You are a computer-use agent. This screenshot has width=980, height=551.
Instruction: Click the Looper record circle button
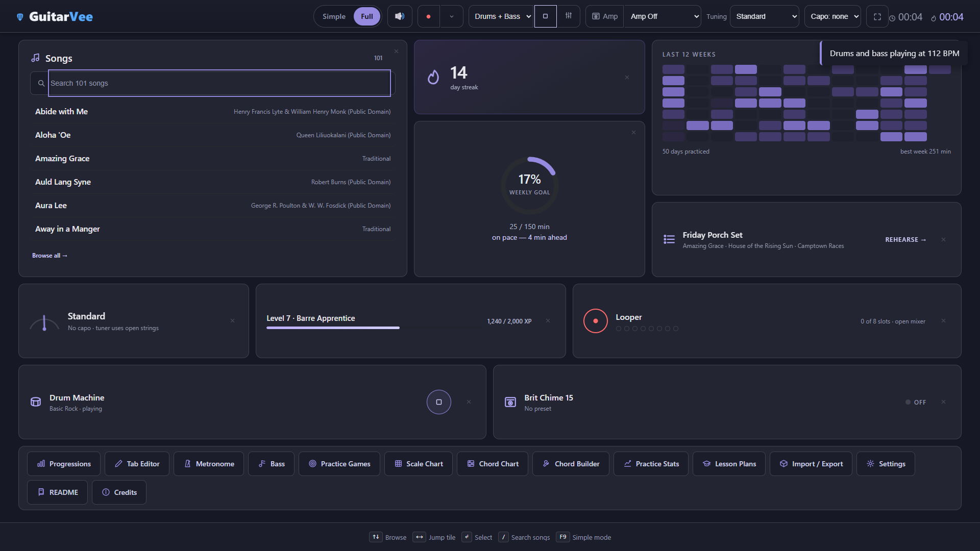(595, 321)
